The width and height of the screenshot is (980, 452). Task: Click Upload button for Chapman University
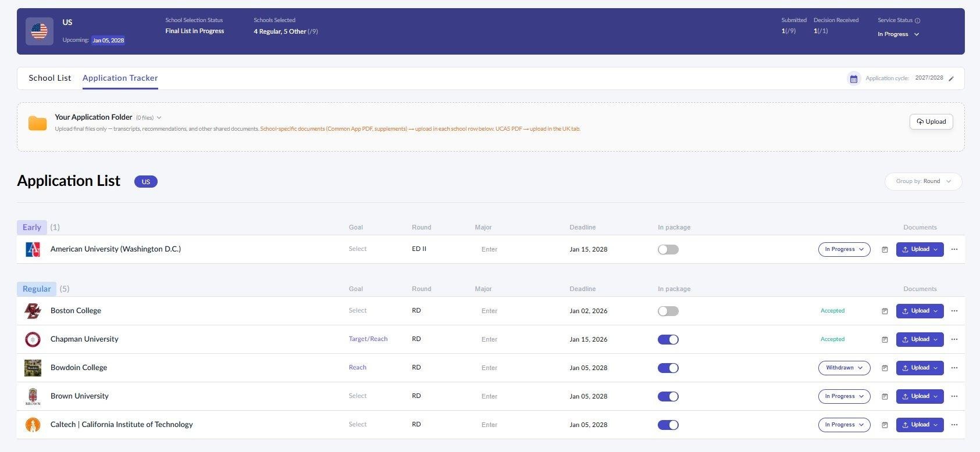coord(920,339)
